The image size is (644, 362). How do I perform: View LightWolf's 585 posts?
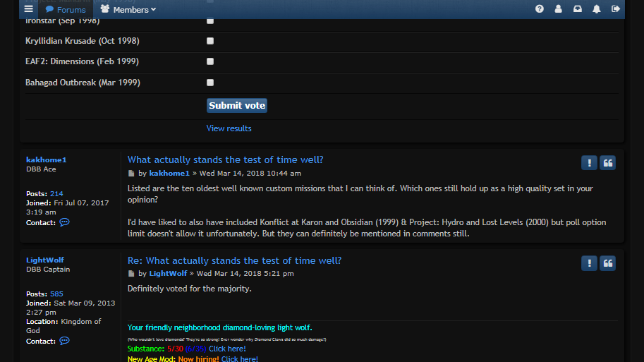[56, 294]
